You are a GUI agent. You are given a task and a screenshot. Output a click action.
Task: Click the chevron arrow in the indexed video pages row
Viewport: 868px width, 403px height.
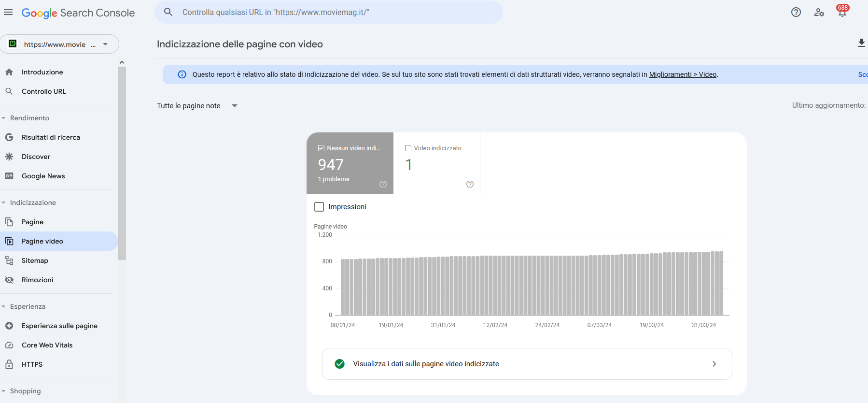(714, 364)
